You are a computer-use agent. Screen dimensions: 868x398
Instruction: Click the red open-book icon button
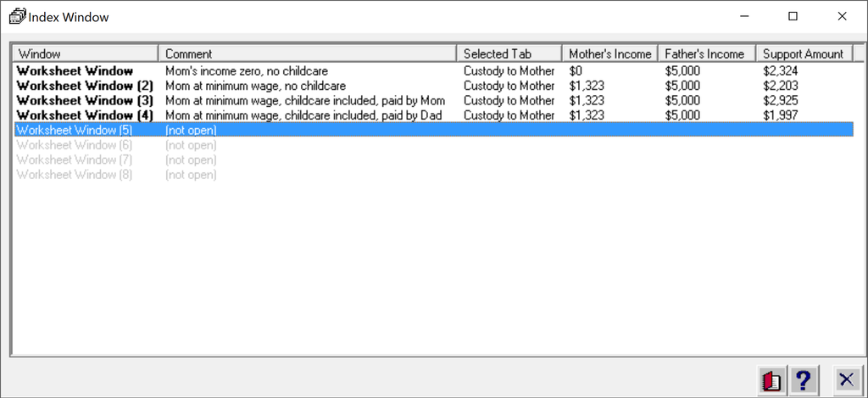771,380
